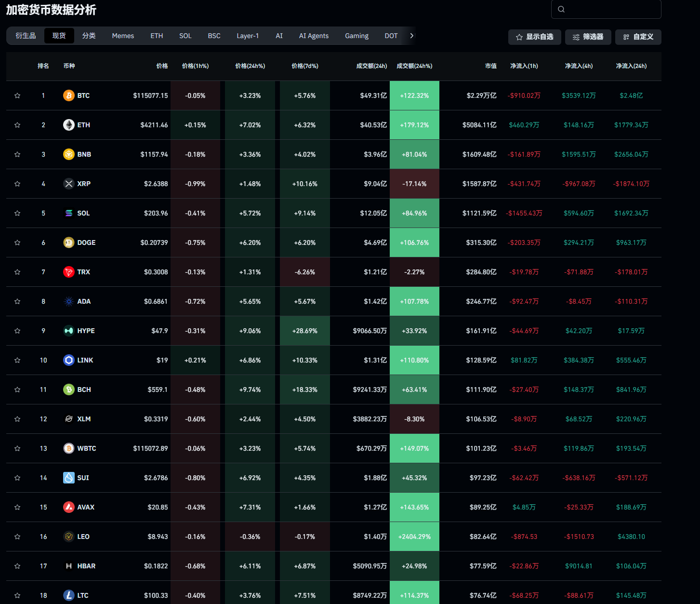Open the HYPE coin name link

coord(86,331)
